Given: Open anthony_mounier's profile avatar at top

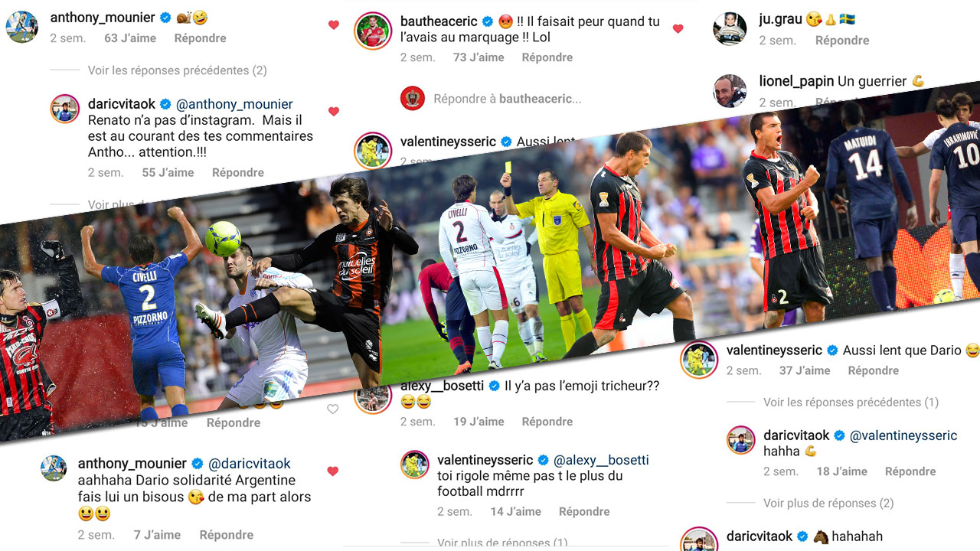Looking at the screenshot, I should click(x=22, y=27).
